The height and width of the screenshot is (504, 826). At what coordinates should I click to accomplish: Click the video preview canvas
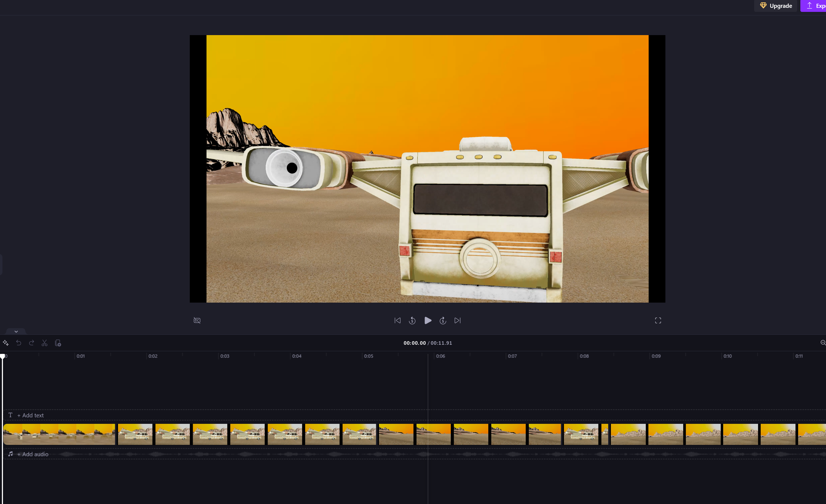(x=427, y=169)
